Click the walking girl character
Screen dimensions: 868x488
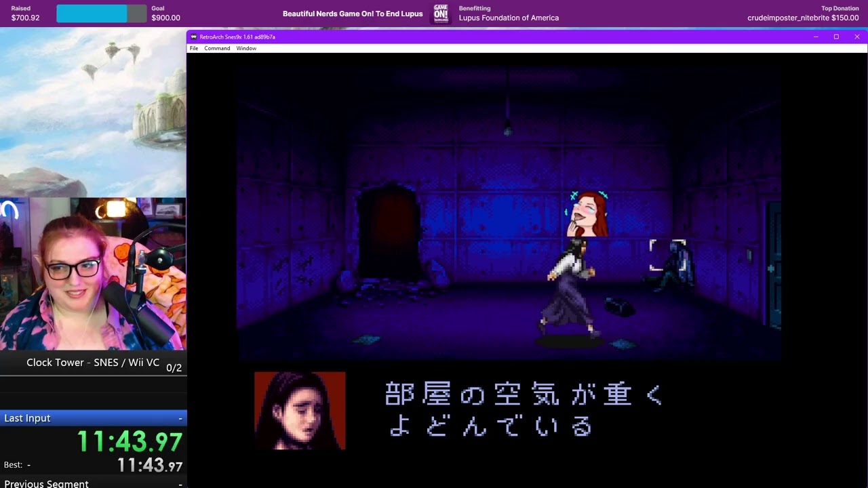point(570,289)
